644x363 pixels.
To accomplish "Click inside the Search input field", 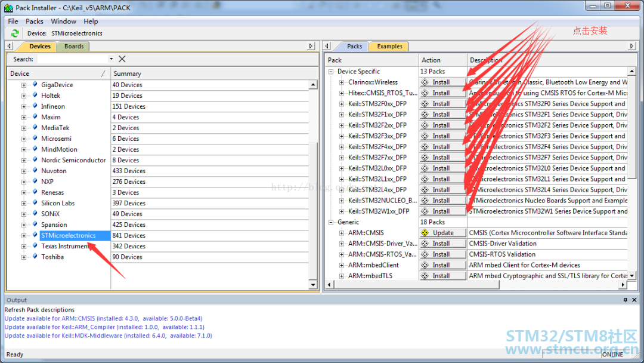I will coord(73,59).
